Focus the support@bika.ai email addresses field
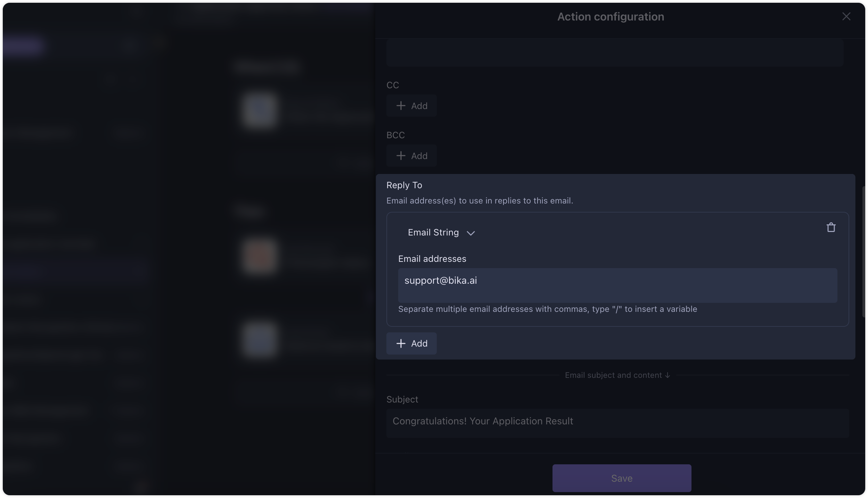 [x=617, y=285]
